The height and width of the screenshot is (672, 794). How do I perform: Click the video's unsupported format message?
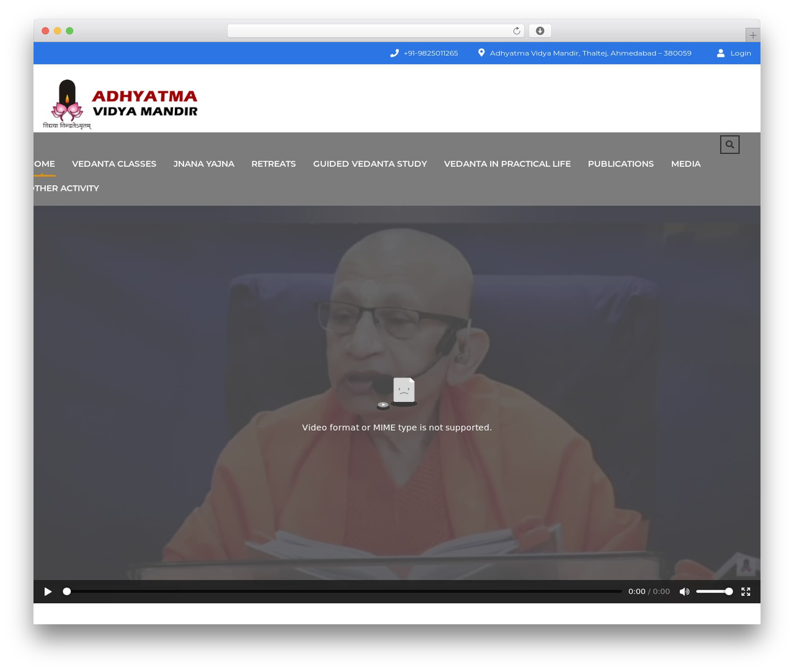[397, 427]
